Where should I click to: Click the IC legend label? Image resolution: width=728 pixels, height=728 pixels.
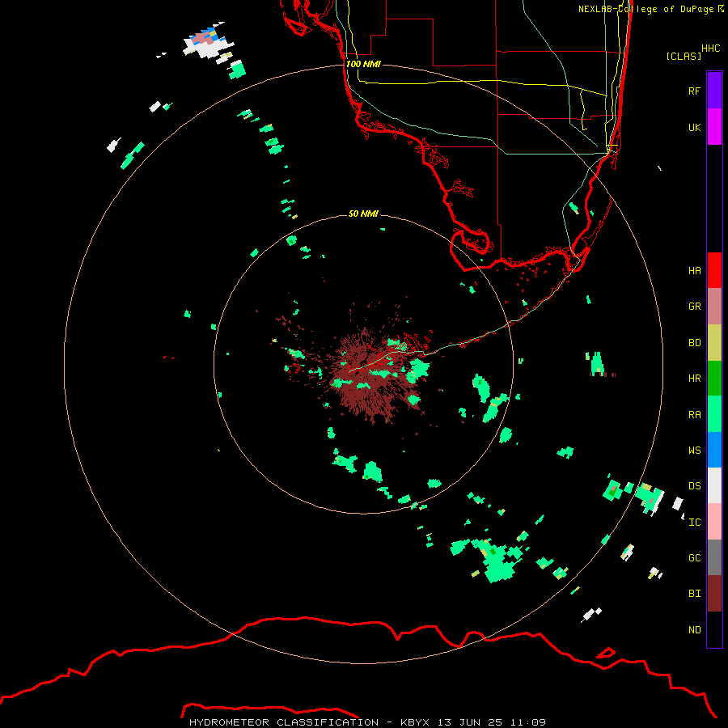[694, 523]
